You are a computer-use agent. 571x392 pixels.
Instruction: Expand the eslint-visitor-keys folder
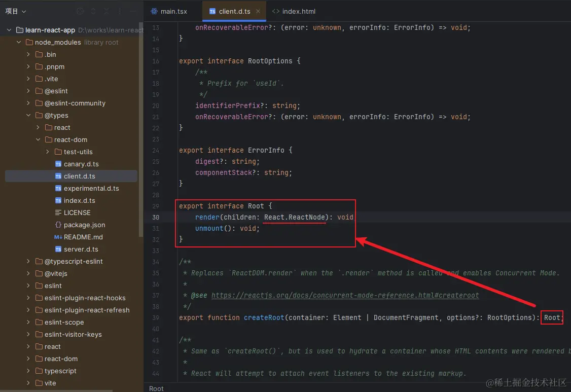pyautogui.click(x=28, y=334)
